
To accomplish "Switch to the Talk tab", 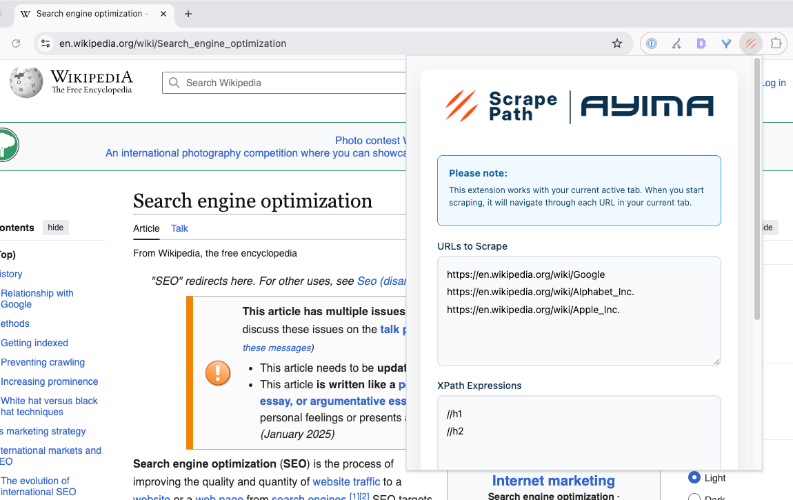I will (179, 229).
